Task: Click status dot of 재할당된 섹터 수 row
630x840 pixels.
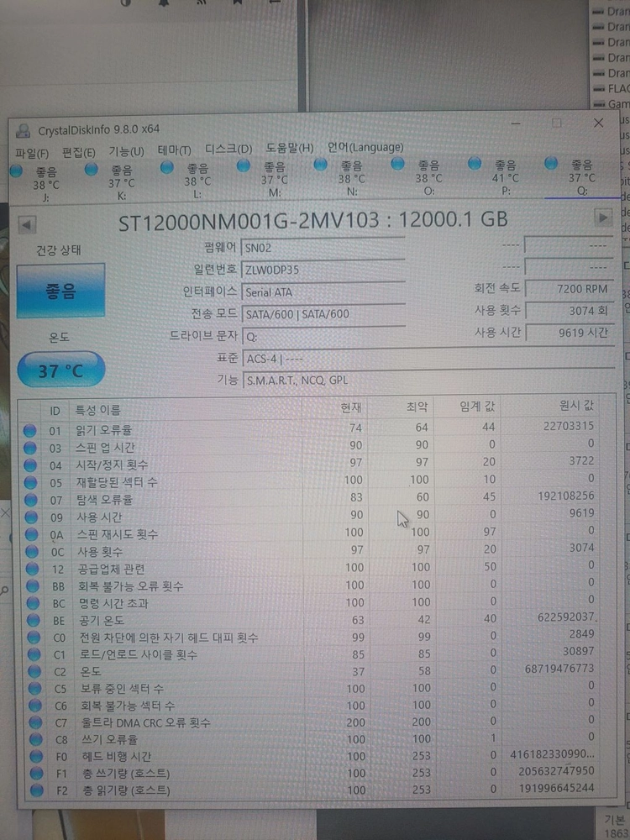Action: [x=30, y=483]
